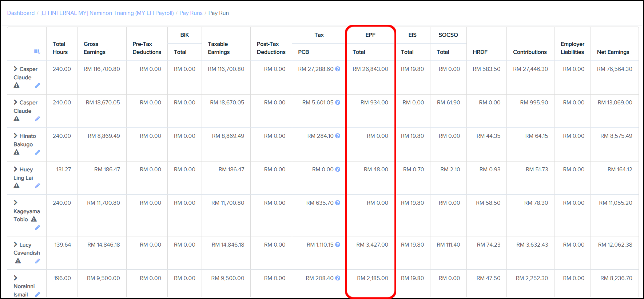Go to the Dashboard breadcrumb link

(21, 13)
